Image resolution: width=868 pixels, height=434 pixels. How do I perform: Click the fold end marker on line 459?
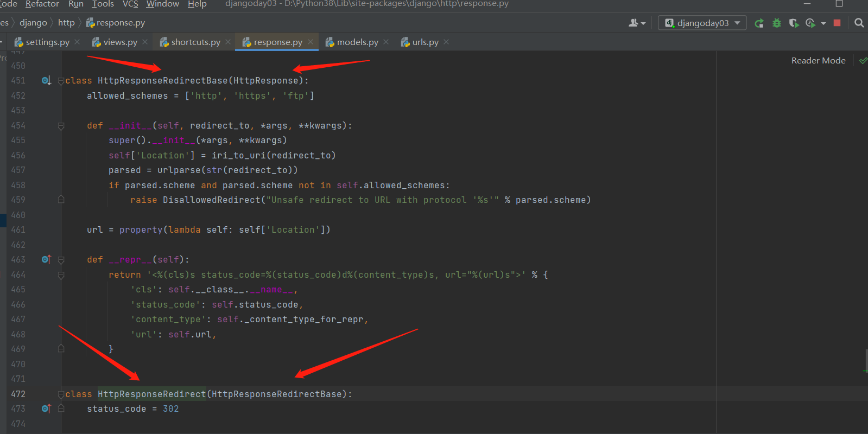[61, 200]
